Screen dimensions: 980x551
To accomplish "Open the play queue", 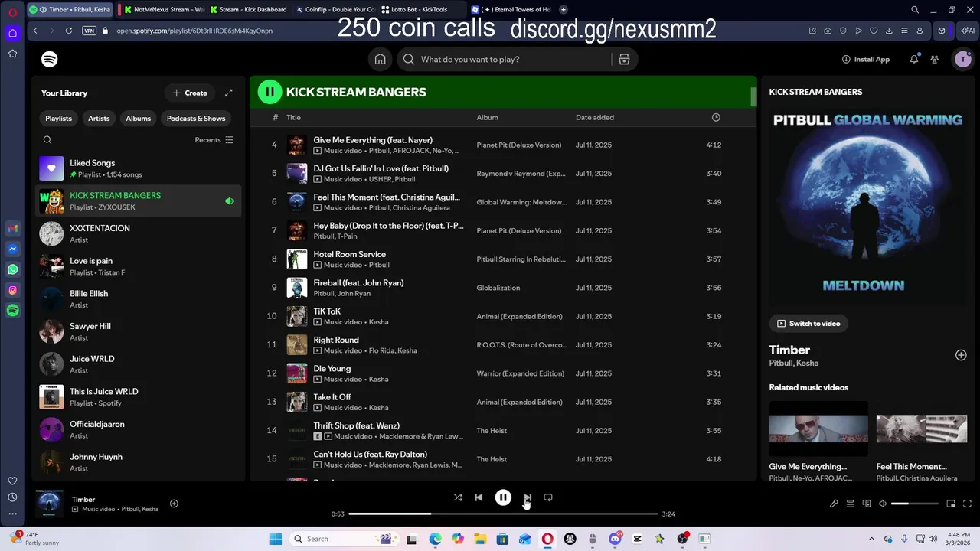I will (850, 504).
